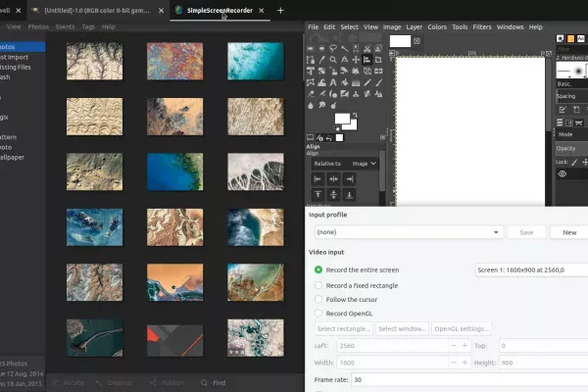Image resolution: width=588 pixels, height=392 pixels.
Task: Open GIMP's Filters menu
Action: point(482,27)
